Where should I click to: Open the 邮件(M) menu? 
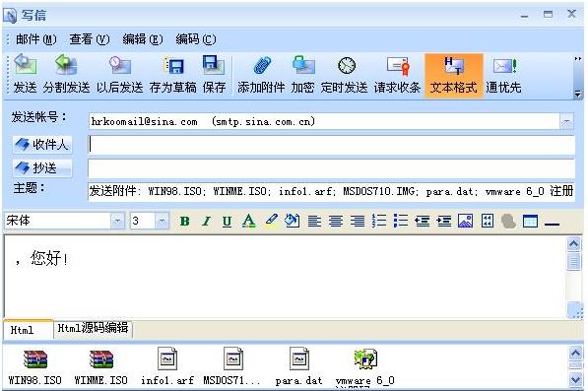pyautogui.click(x=36, y=39)
